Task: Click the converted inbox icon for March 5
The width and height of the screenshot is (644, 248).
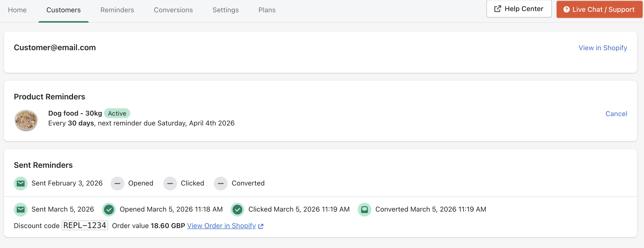Action: [x=364, y=209]
